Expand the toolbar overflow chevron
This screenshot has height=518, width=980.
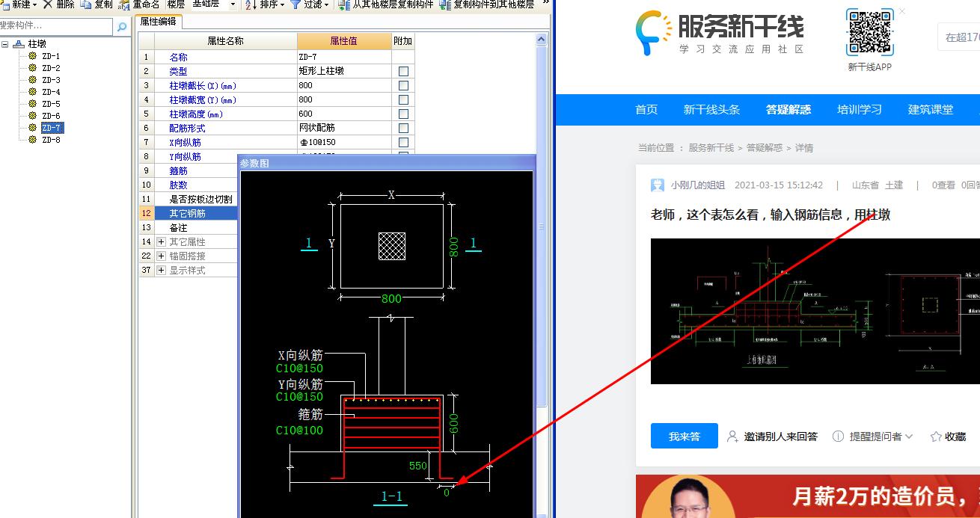(545, 4)
